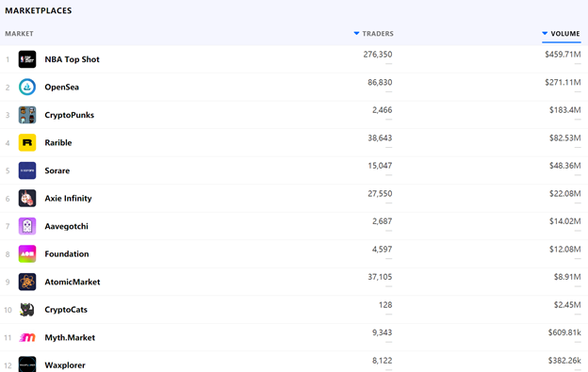Viewport: 588px width, 372px height.
Task: Open the NBA Top Shot logo icon
Action: coord(27,59)
